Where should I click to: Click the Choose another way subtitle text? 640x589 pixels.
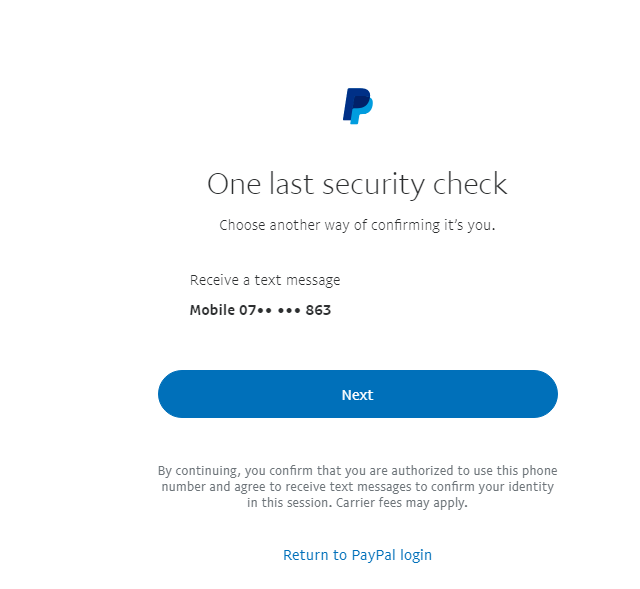click(x=357, y=225)
